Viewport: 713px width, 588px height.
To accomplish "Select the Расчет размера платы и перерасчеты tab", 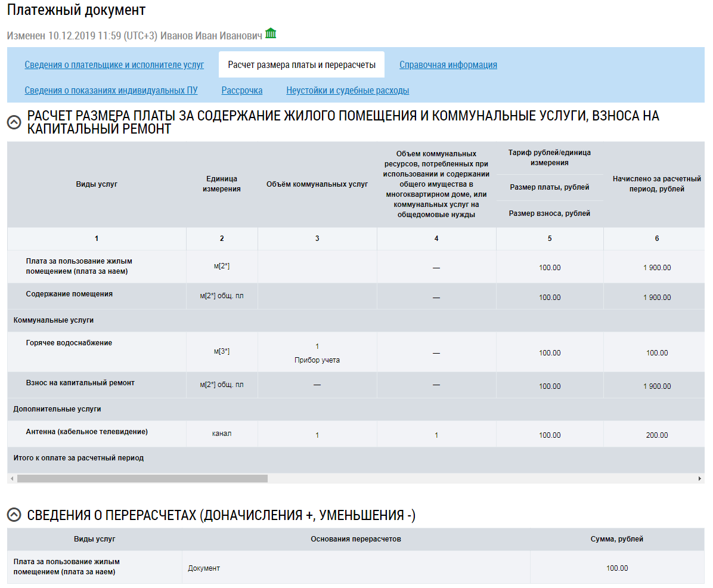I will [x=302, y=65].
